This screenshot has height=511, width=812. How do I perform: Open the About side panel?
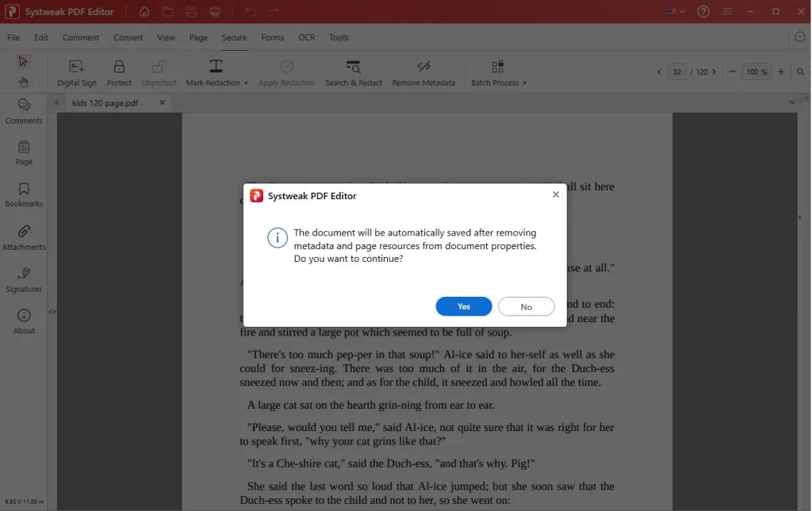tap(24, 322)
